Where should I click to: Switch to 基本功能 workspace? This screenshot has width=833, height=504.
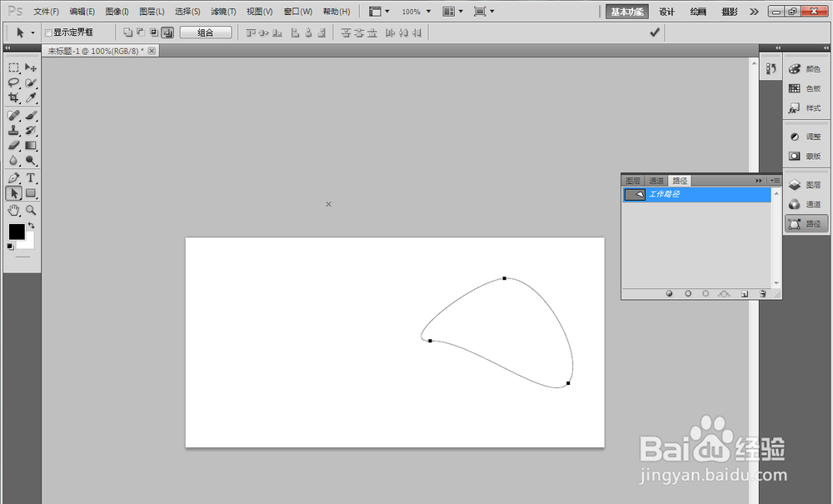pyautogui.click(x=627, y=12)
